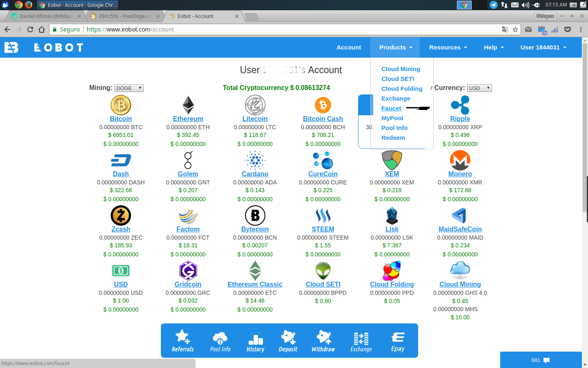
Task: Open Withdraw from bottom toolbar
Action: (x=323, y=341)
